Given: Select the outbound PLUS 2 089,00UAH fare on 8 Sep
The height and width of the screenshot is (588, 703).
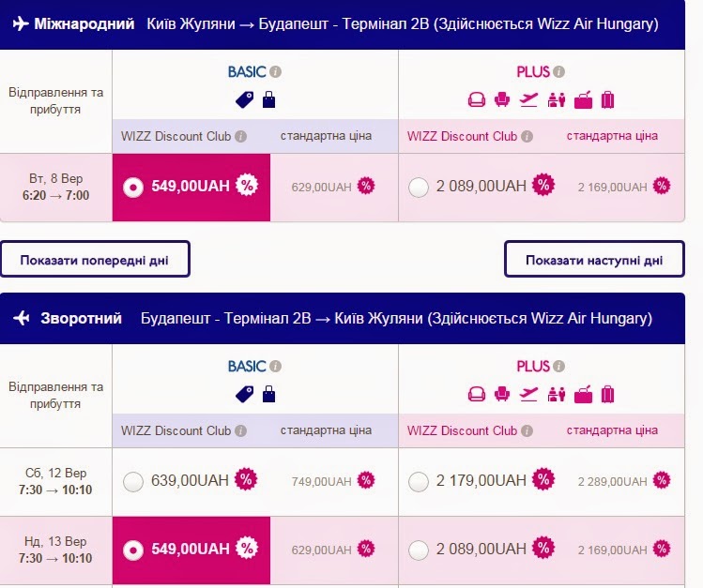Looking at the screenshot, I should pos(419,187).
